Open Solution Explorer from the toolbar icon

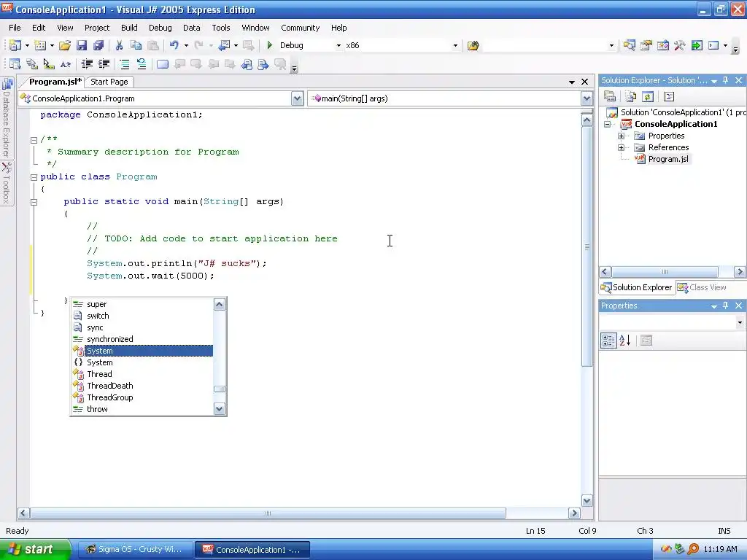pos(630,45)
